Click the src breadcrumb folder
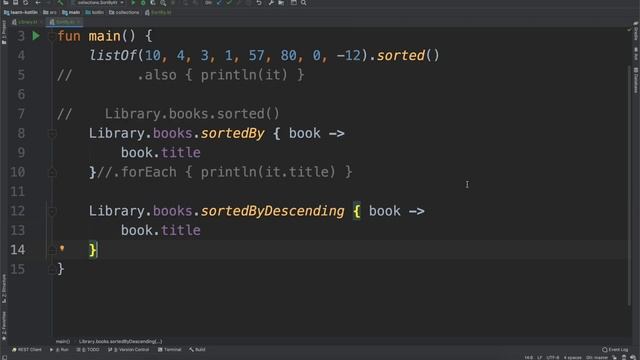This screenshot has height=360, width=640. [x=50, y=13]
